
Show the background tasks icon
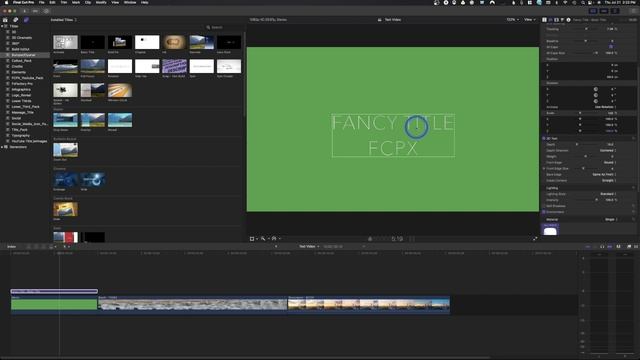pos(46,11)
